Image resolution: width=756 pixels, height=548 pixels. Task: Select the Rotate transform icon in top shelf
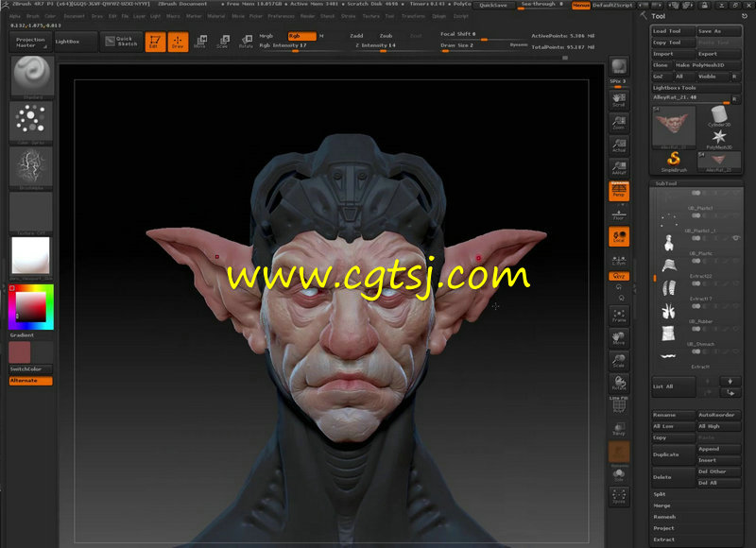click(x=246, y=42)
